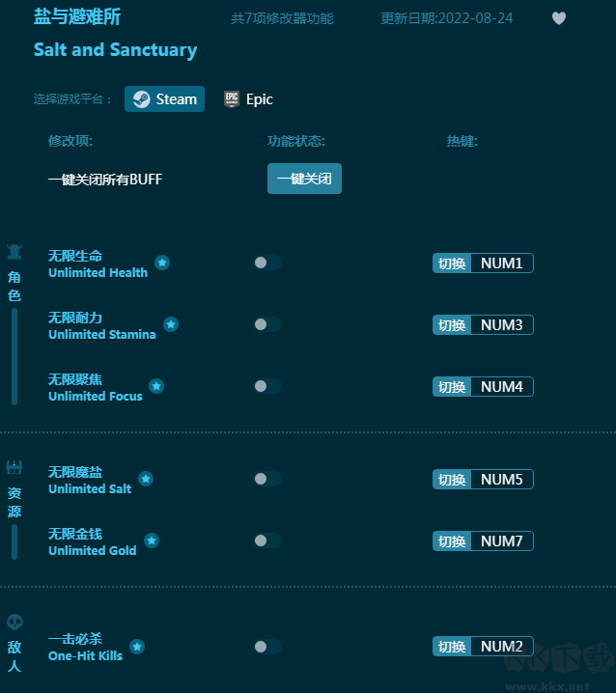Click the star icon beside One-Hit Kills
Screen dimensions: 616x693
(137, 647)
